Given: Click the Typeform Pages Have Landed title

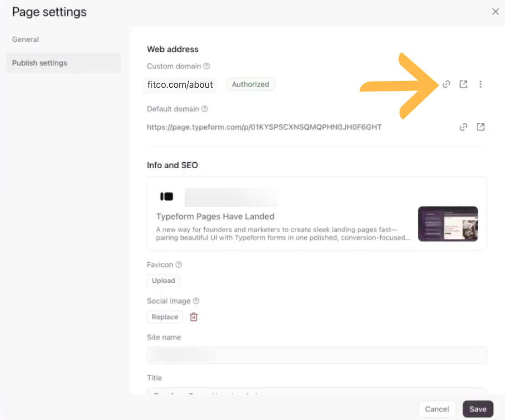Looking at the screenshot, I should click(215, 217).
